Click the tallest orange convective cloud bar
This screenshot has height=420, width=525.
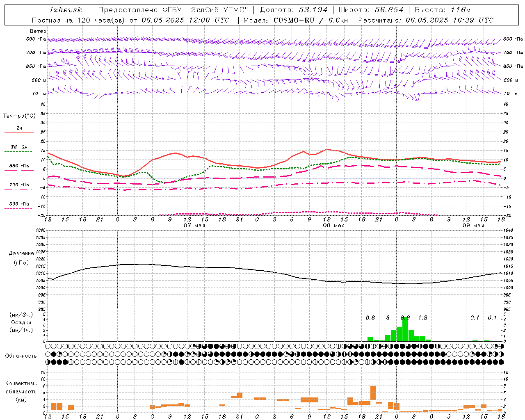(x=373, y=393)
